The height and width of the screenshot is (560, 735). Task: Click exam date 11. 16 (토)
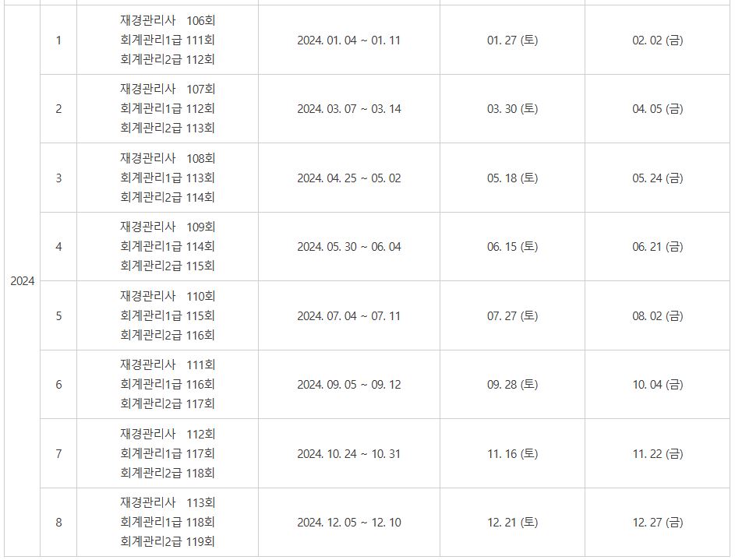(x=512, y=454)
